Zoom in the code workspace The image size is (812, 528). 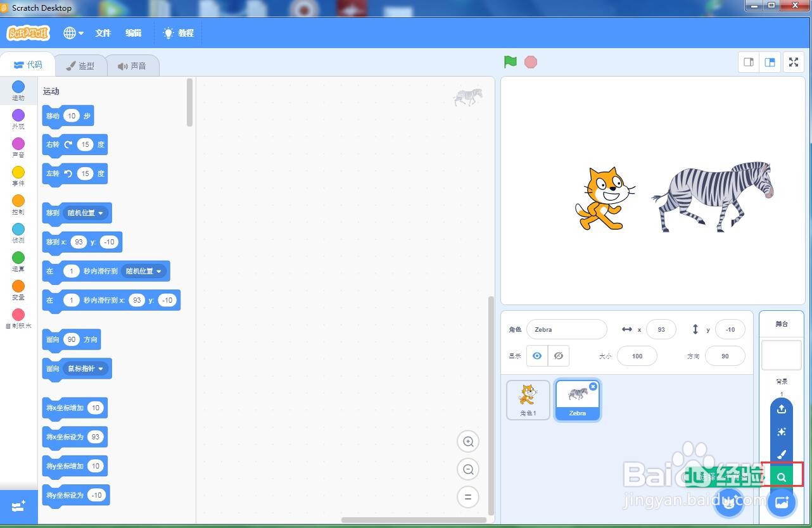coord(468,441)
